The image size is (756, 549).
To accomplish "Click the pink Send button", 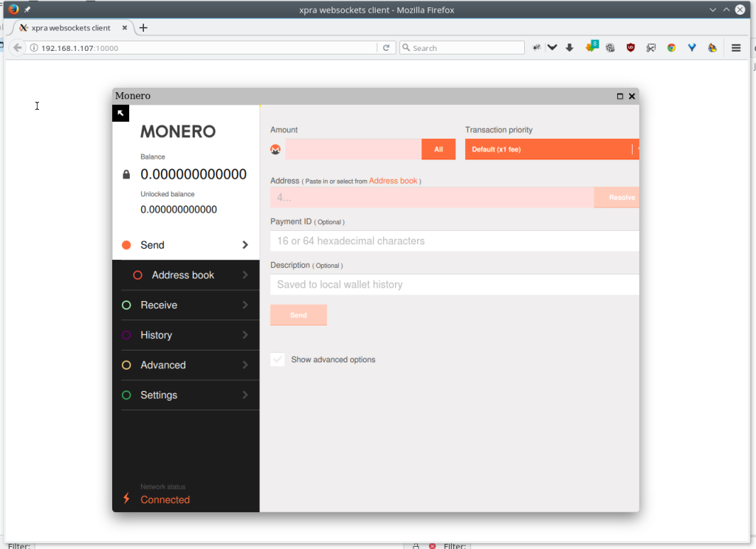I will click(298, 315).
